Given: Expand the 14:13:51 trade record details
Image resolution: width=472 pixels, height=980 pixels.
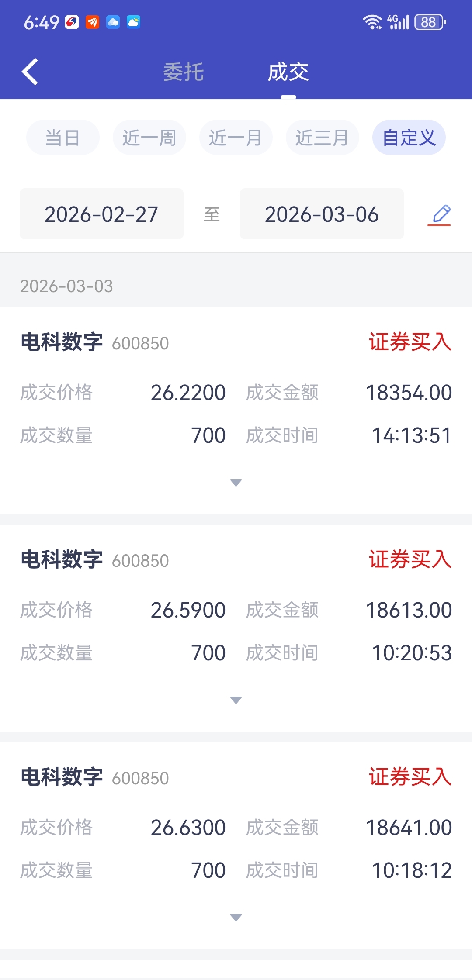Looking at the screenshot, I should pos(236,483).
